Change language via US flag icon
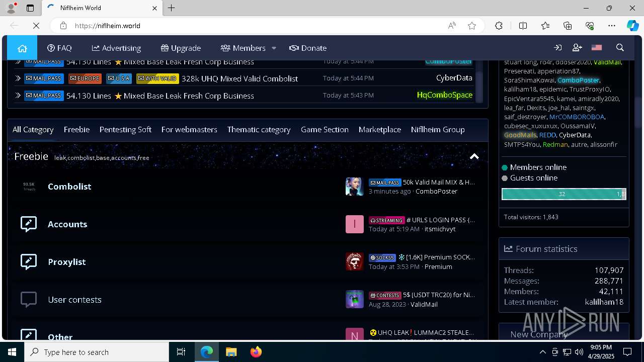 click(x=597, y=48)
